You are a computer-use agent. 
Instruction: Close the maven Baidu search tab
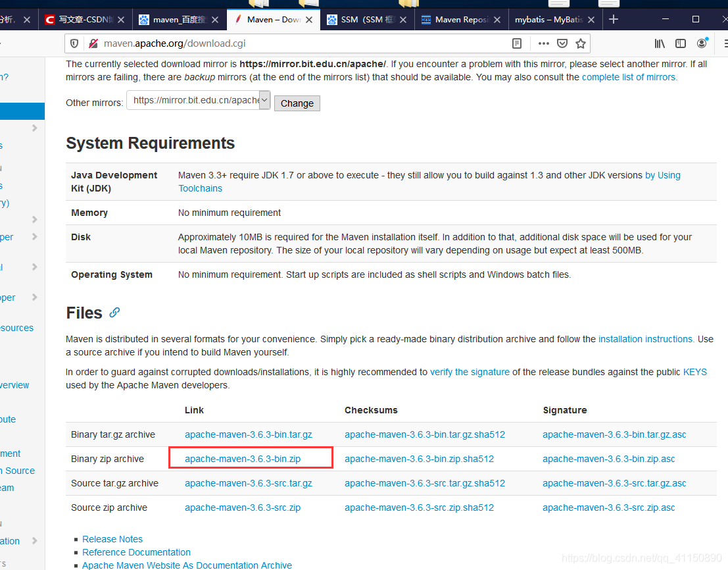click(x=215, y=20)
